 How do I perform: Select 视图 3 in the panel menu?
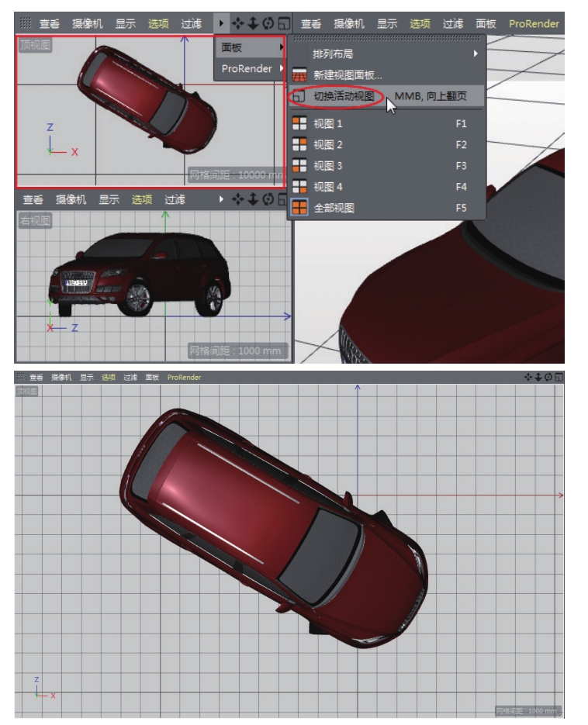[327, 166]
